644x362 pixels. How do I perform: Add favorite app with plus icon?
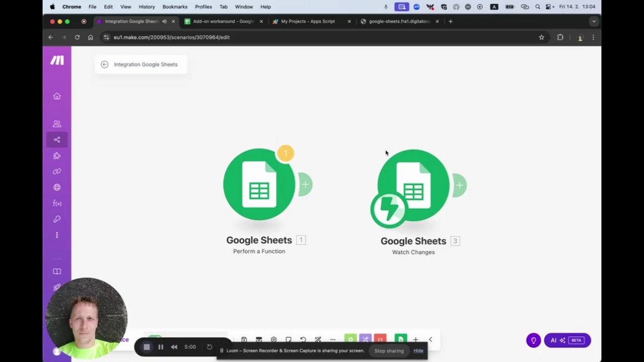point(416,340)
